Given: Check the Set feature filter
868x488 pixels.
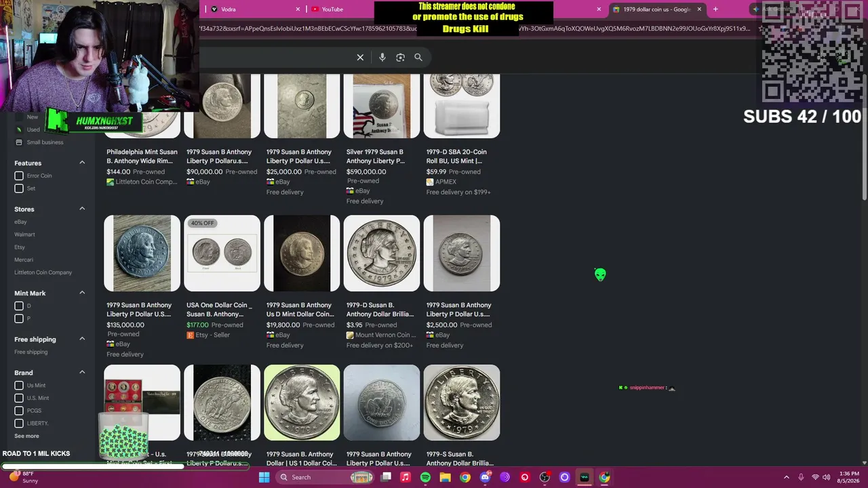Looking at the screenshot, I should 19,188.
